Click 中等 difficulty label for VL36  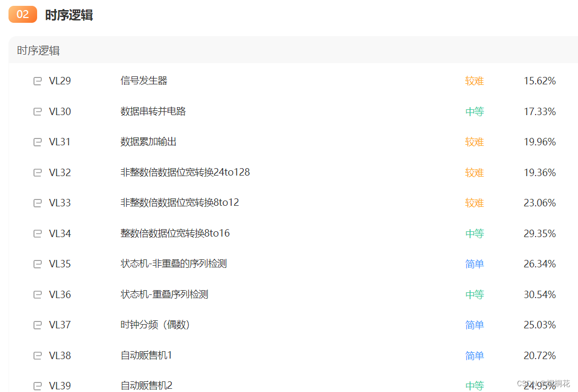(x=475, y=294)
